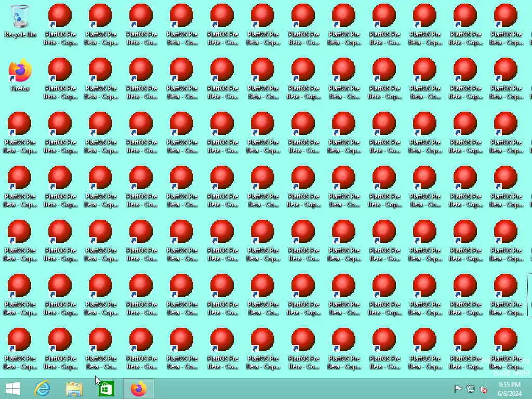Switch to Firefox in the taskbar

(138, 389)
